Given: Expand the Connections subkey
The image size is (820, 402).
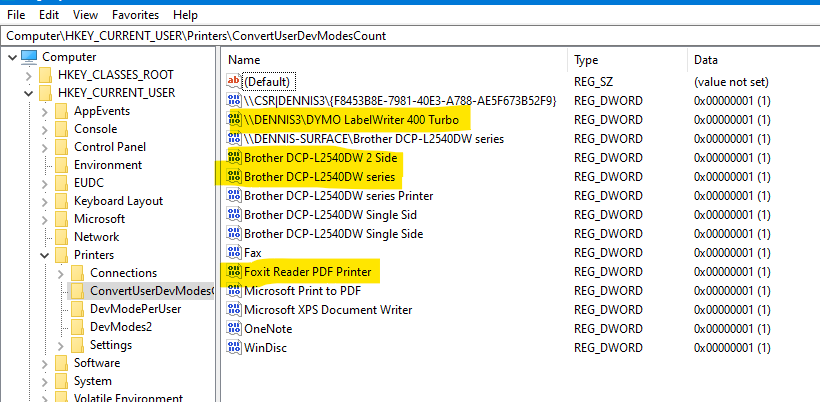Looking at the screenshot, I should coord(61,273).
